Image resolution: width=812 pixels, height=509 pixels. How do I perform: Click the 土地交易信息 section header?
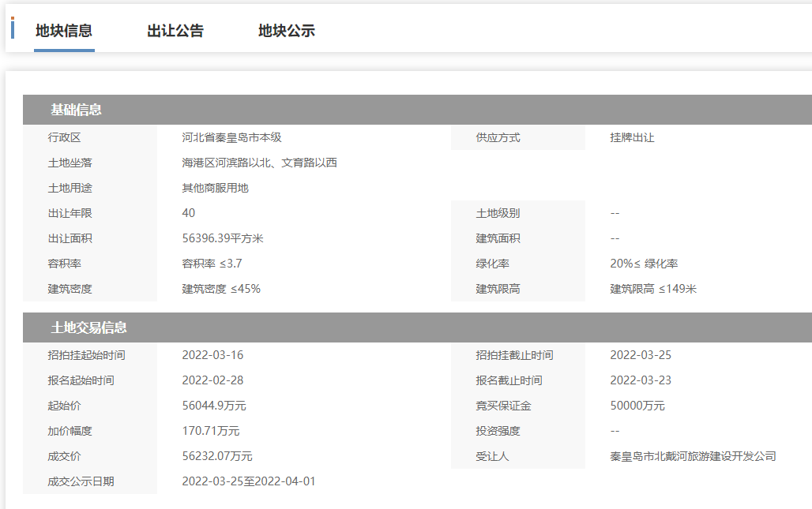point(89,327)
